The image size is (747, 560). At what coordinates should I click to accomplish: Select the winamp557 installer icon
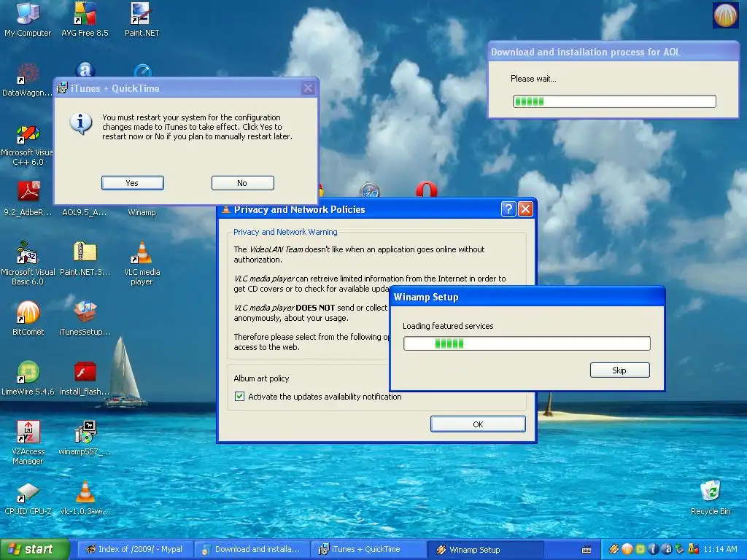tap(85, 438)
